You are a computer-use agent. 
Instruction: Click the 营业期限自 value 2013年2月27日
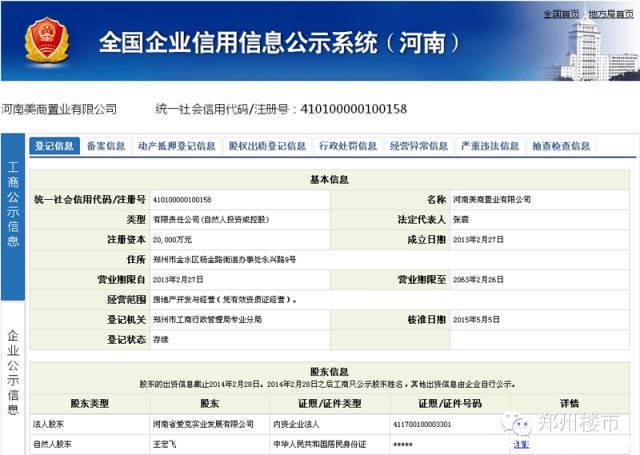[178, 280]
